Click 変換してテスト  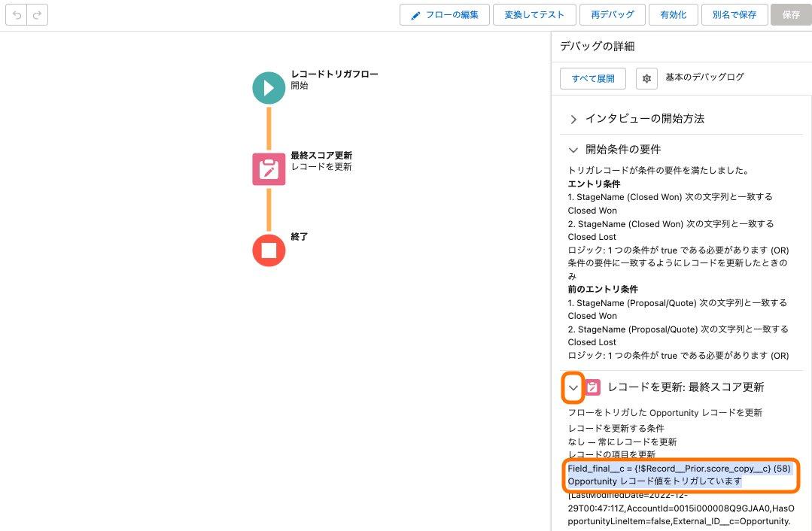[x=534, y=14]
